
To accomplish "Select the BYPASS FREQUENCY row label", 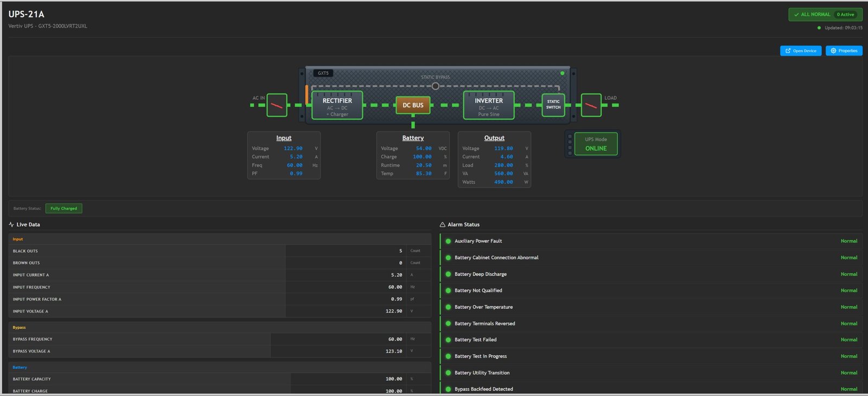I will pyautogui.click(x=33, y=340).
